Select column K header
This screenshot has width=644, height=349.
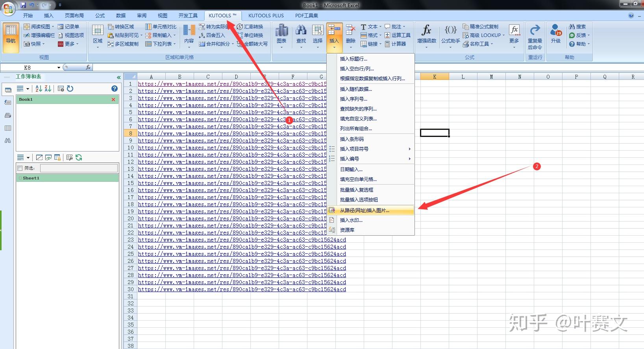435,77
